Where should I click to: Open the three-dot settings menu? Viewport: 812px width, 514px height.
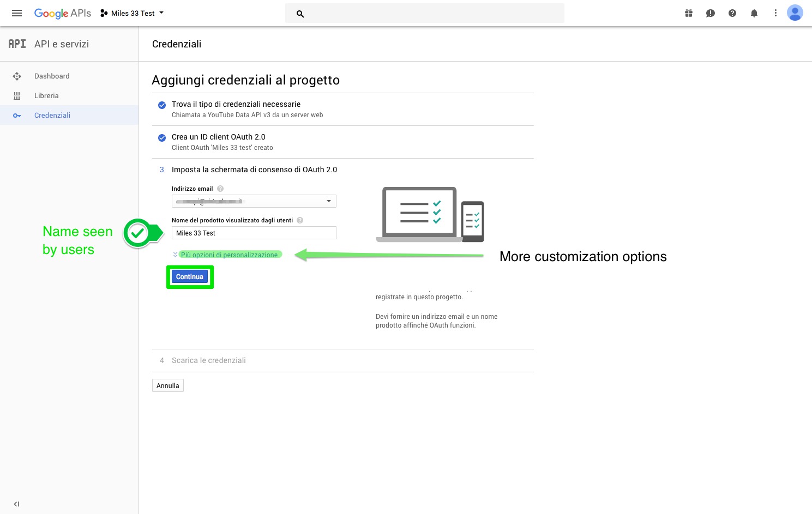[775, 13]
